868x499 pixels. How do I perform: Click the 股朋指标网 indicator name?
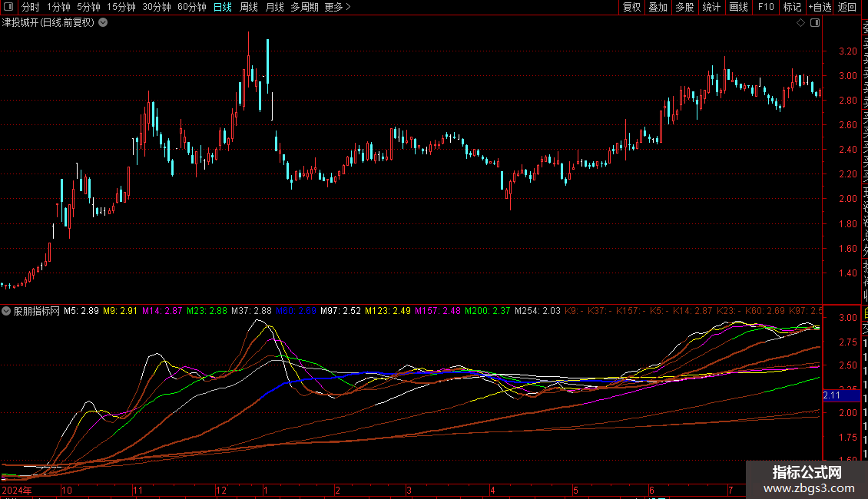point(37,311)
